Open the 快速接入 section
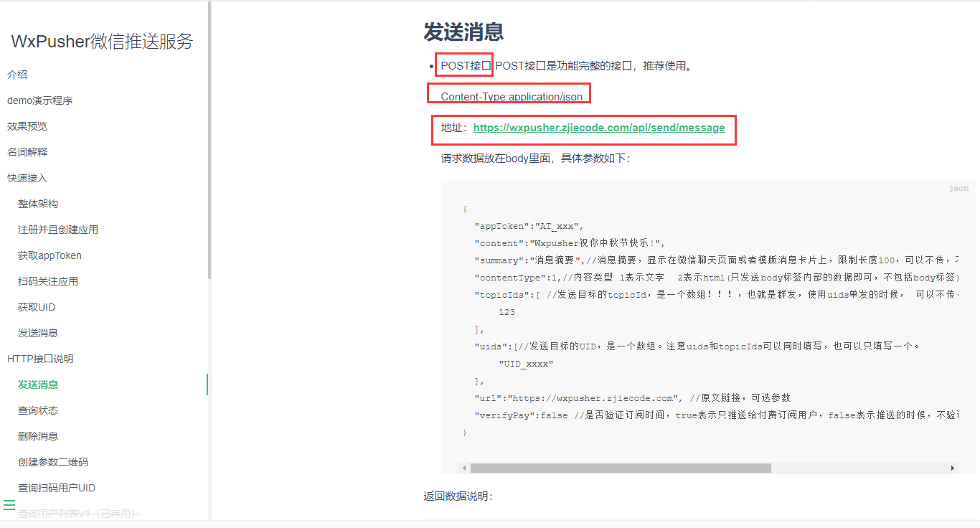This screenshot has height=528, width=980. click(27, 178)
